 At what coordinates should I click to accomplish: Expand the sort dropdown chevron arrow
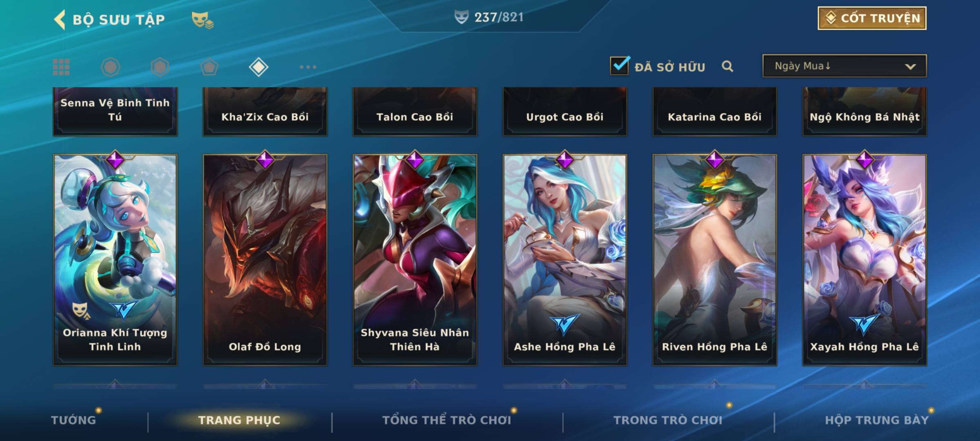(x=910, y=67)
